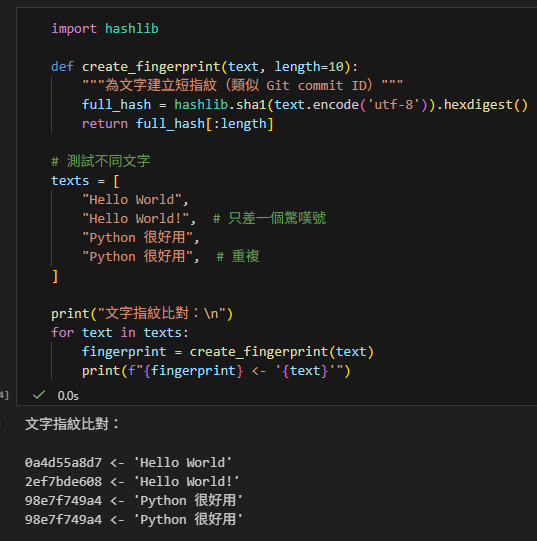Screen dimensions: 537x541
Task: Click the 'texts = [' assignment line
Action: [x=85, y=181]
